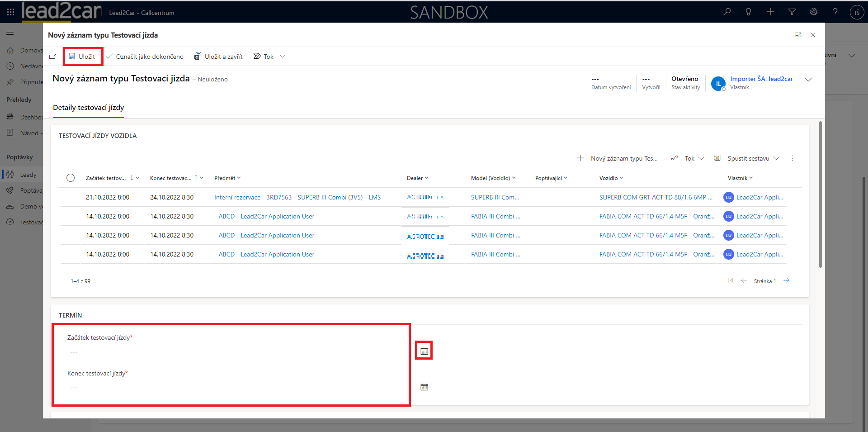
Task: Open the advanced filter funnel icon
Action: [792, 12]
